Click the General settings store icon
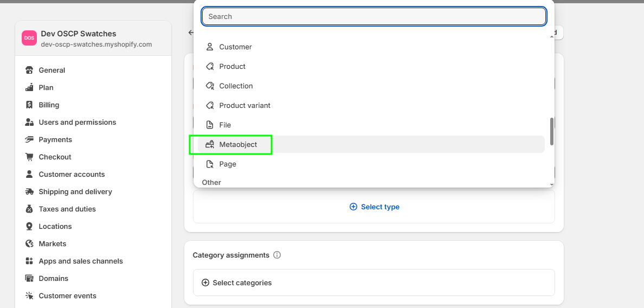644x308 pixels. pos(29,70)
